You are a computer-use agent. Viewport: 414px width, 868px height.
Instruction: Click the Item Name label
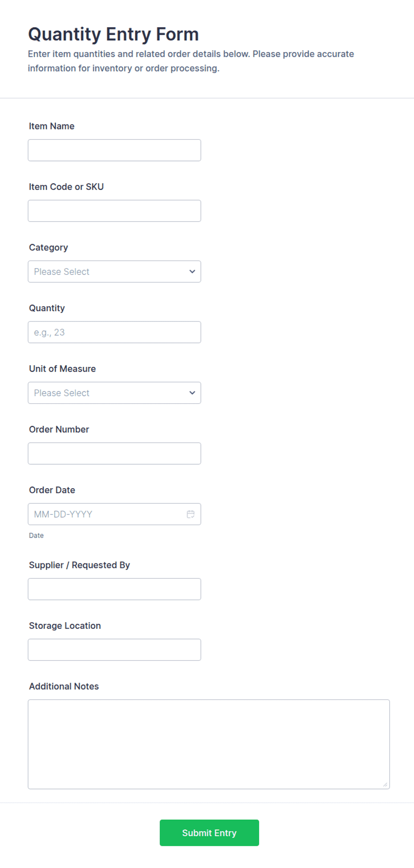point(52,126)
